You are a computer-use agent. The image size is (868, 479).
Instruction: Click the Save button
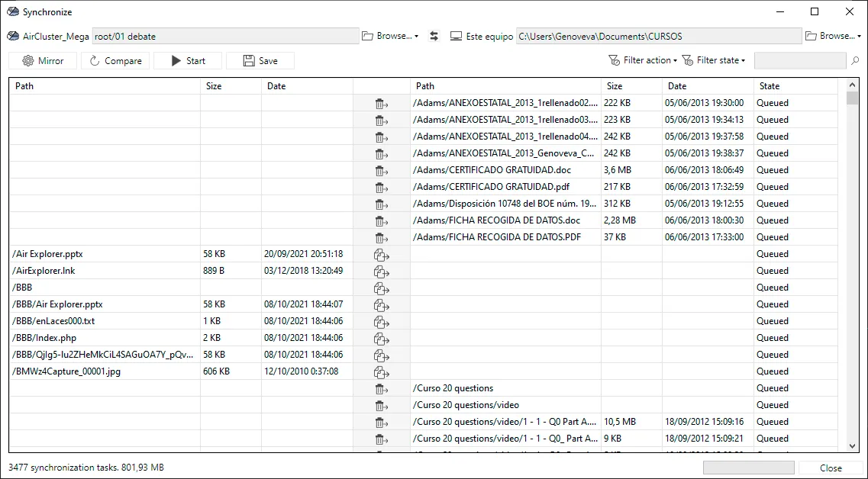(260, 61)
